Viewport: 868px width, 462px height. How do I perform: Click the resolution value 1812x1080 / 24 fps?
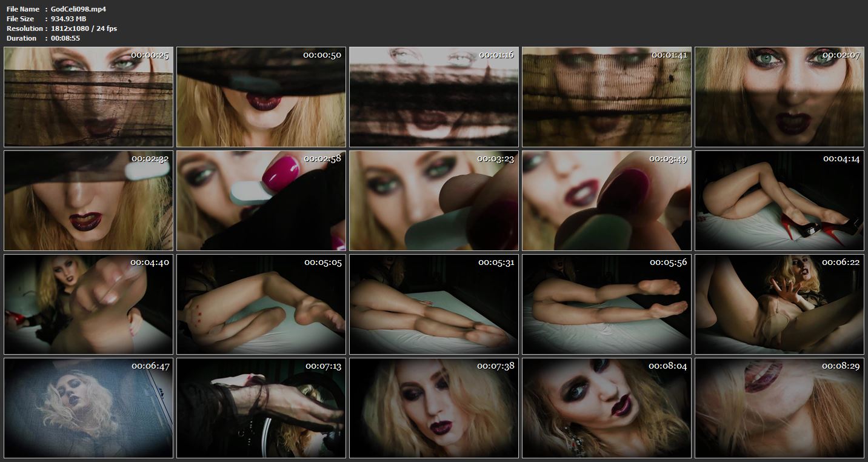click(84, 28)
